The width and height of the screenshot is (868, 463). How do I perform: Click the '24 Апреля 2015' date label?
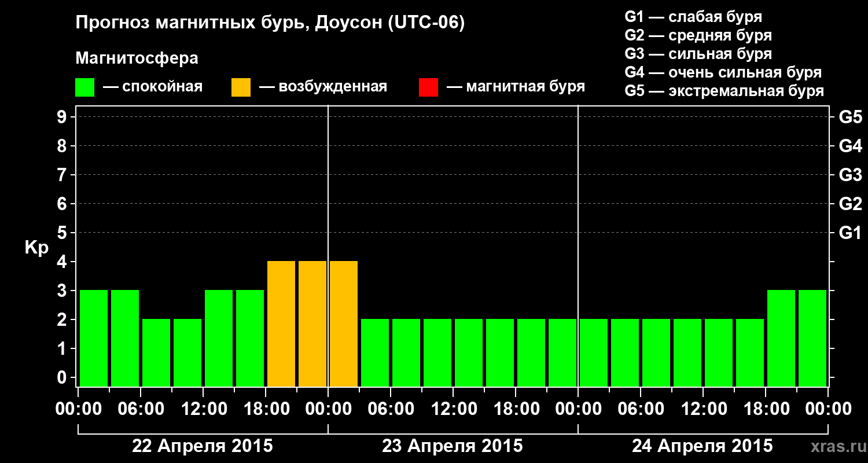(x=702, y=446)
